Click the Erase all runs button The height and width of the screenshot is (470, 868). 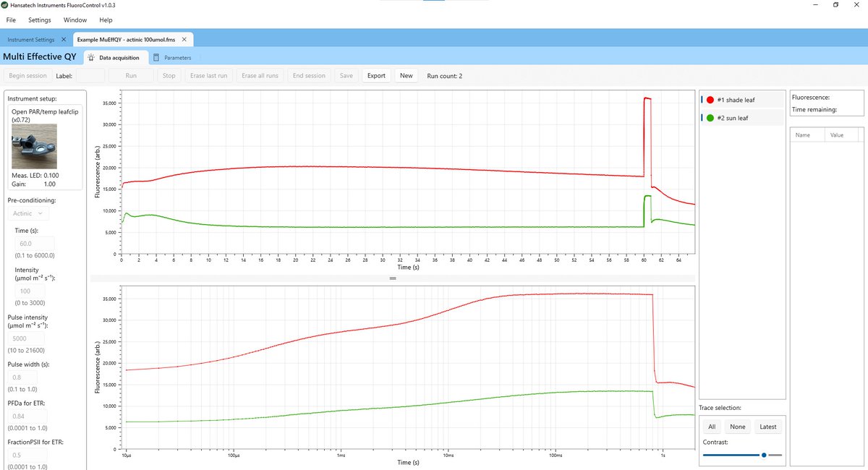coord(260,75)
